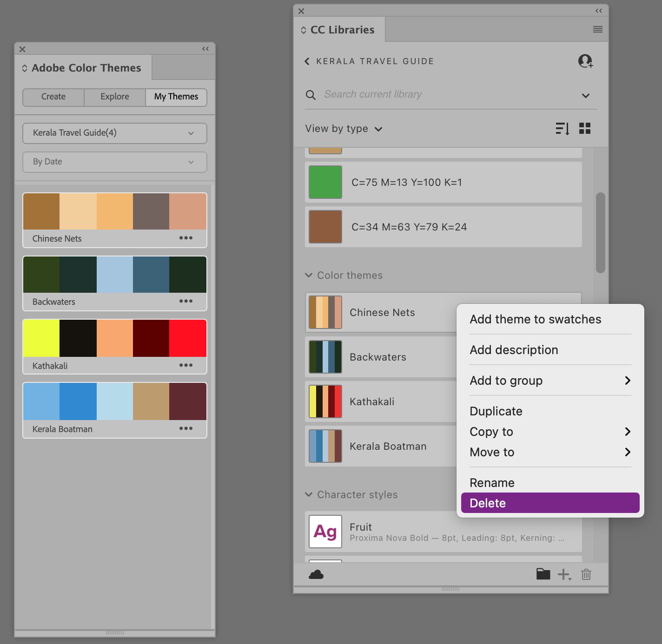662x644 pixels.
Task: Click Backwaters label in Adobe Color Themes
Action: point(53,302)
